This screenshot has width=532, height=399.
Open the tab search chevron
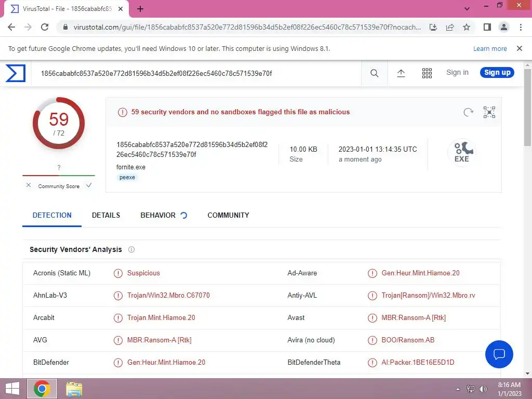click(467, 9)
